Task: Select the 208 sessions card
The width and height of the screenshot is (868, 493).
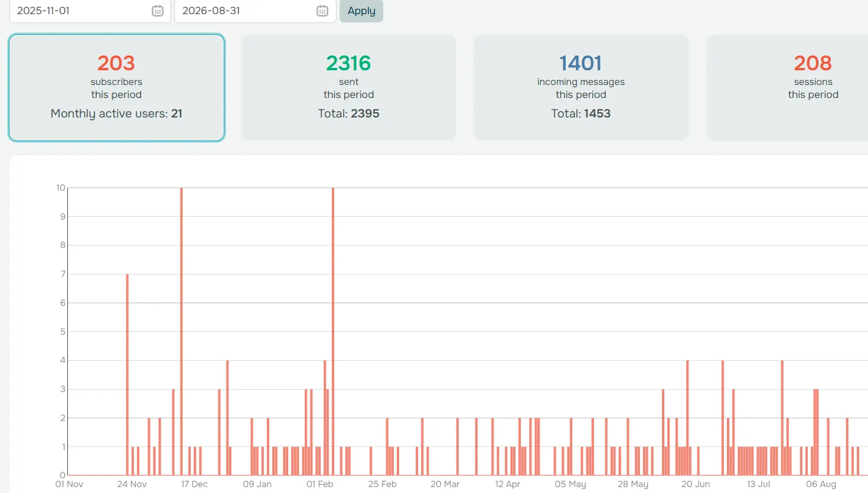Action: click(787, 87)
